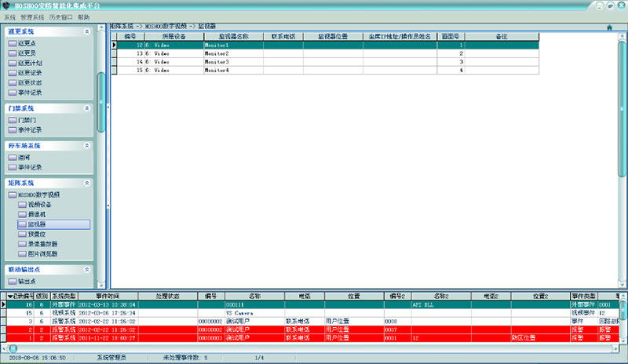
Task: Click the sidebar vertical scrollbar thumb
Action: (100, 102)
